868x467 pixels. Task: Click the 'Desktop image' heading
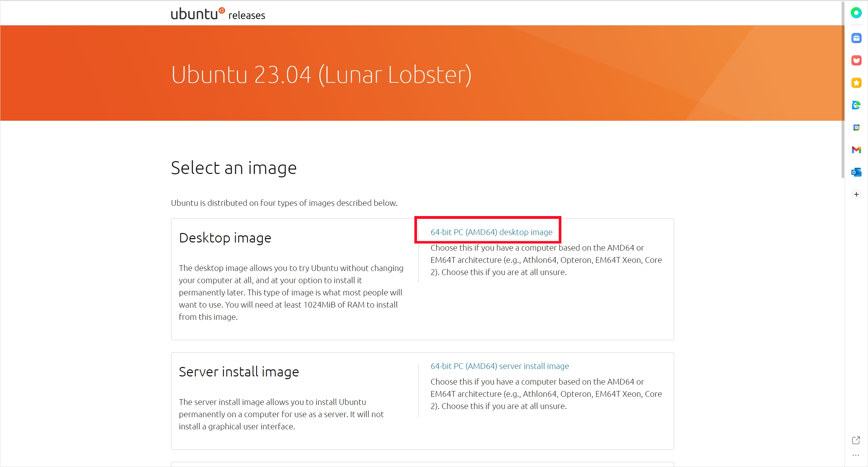pyautogui.click(x=225, y=238)
